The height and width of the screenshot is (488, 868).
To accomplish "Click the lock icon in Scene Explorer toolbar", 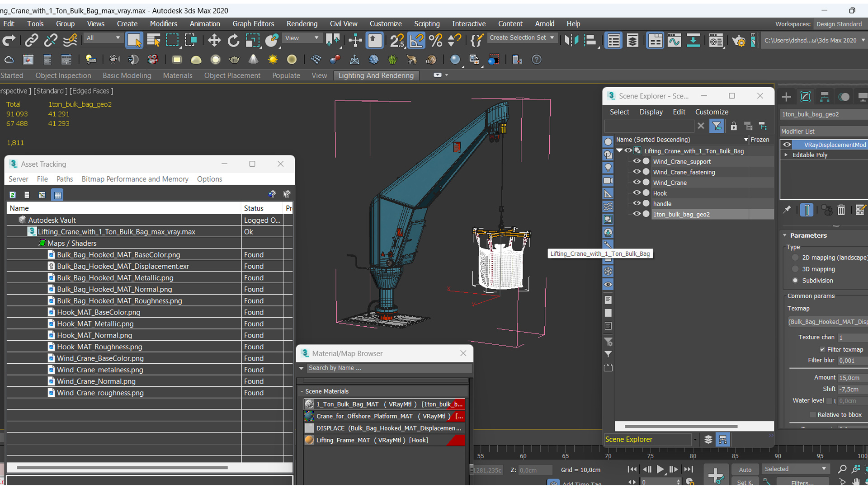I will pos(733,126).
